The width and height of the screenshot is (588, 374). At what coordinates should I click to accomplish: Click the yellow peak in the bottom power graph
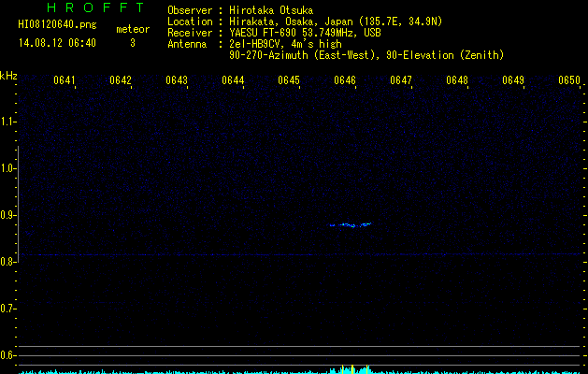(x=352, y=369)
